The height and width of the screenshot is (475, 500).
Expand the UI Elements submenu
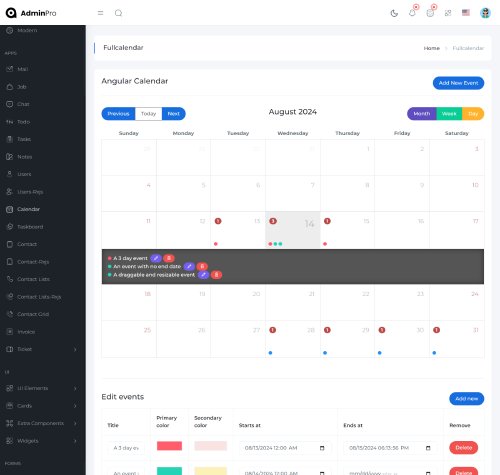pos(43,388)
